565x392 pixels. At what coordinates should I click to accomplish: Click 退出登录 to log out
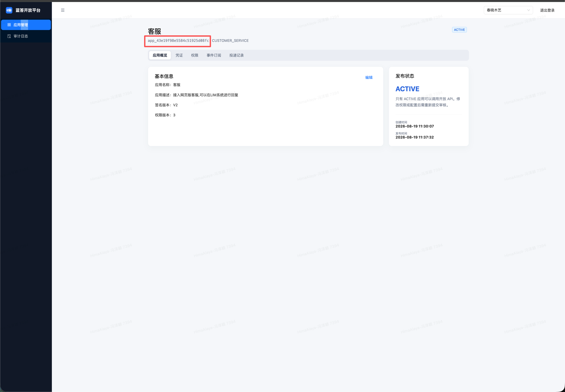click(547, 10)
